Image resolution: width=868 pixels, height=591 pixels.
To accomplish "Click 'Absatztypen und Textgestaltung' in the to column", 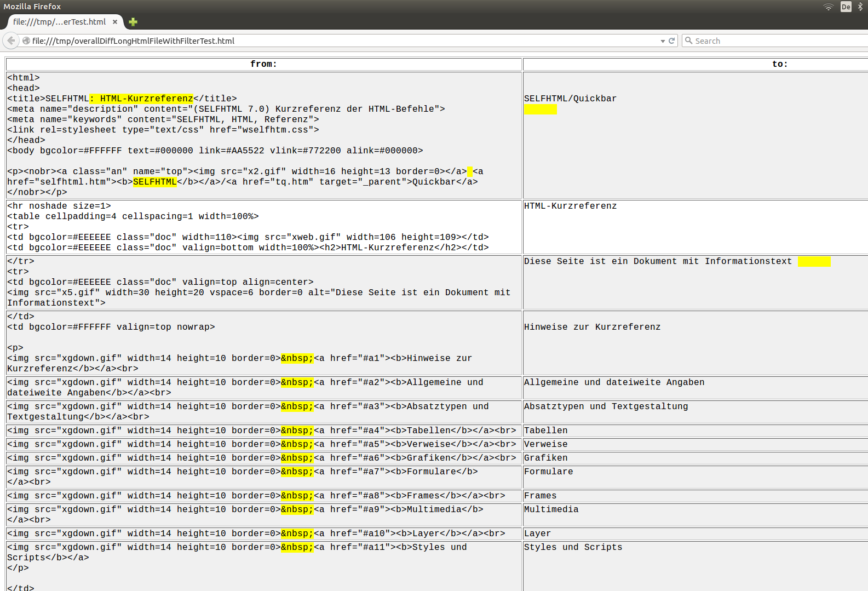I will 606,406.
